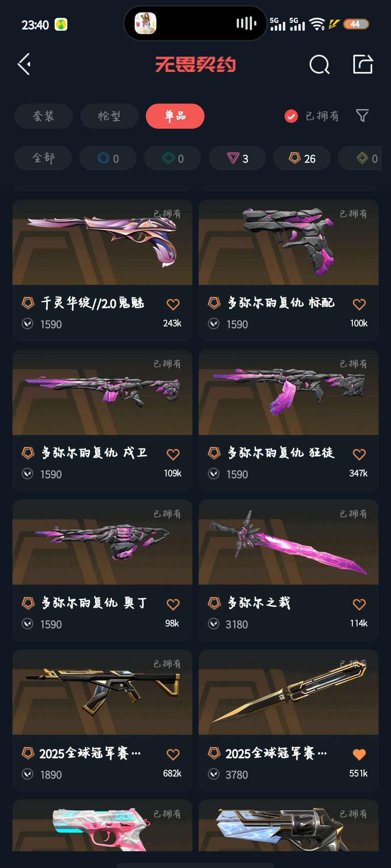Switch to the 枪型 tab

[109, 116]
